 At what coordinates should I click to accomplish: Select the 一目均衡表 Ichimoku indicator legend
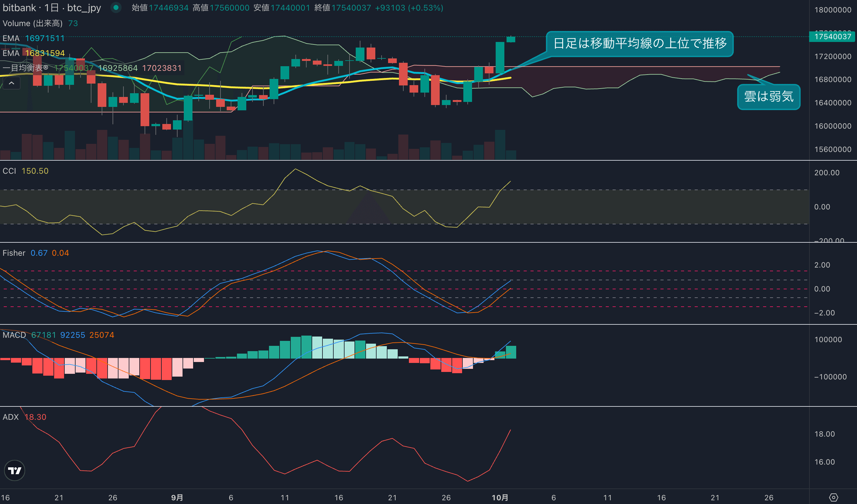[25, 68]
